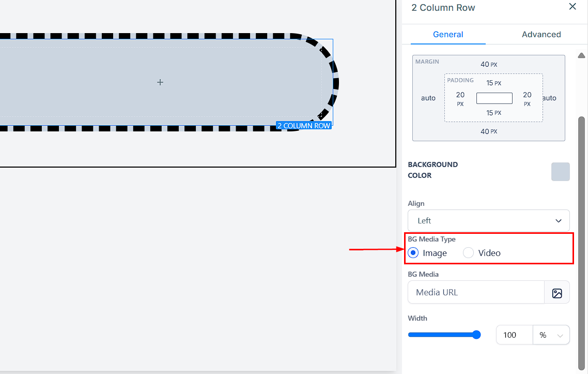Image resolution: width=588 pixels, height=374 pixels.
Task: Open the Align dropdown
Action: [x=488, y=221]
